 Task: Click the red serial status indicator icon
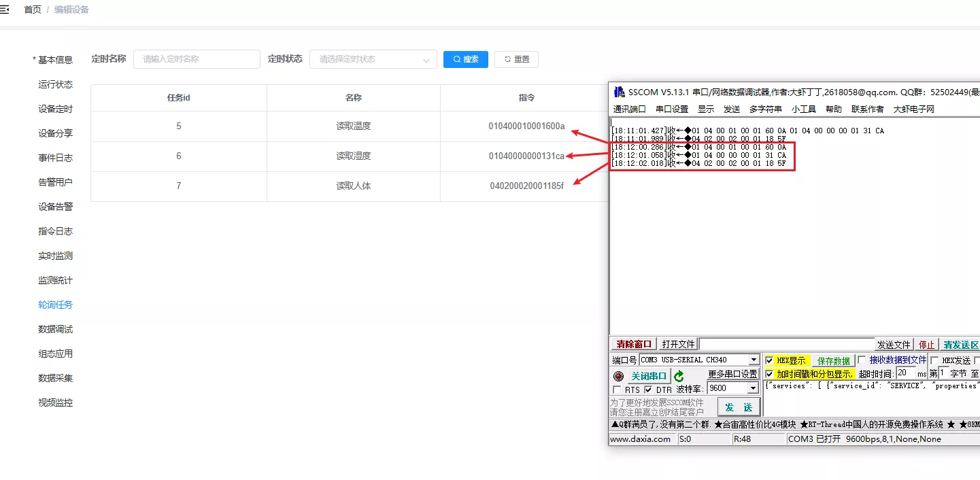(618, 376)
